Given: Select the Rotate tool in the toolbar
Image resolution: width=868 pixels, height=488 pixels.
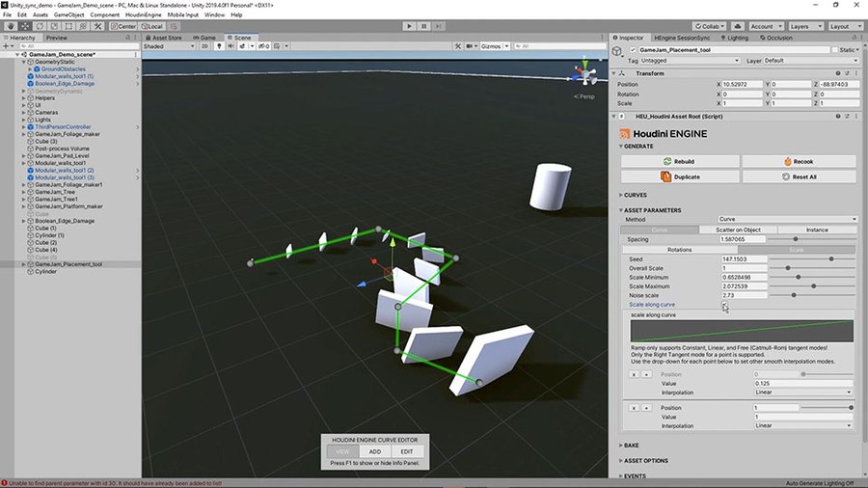Looking at the screenshot, I should (x=40, y=26).
